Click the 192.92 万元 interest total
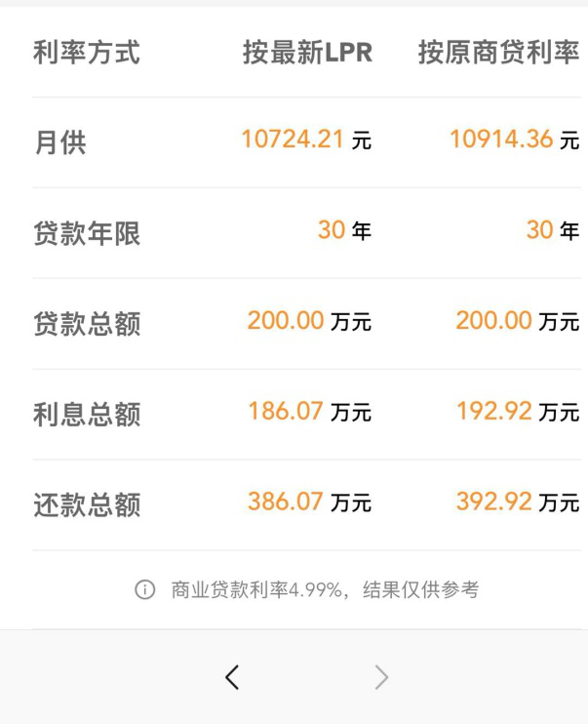This screenshot has height=724, width=588. [x=518, y=413]
